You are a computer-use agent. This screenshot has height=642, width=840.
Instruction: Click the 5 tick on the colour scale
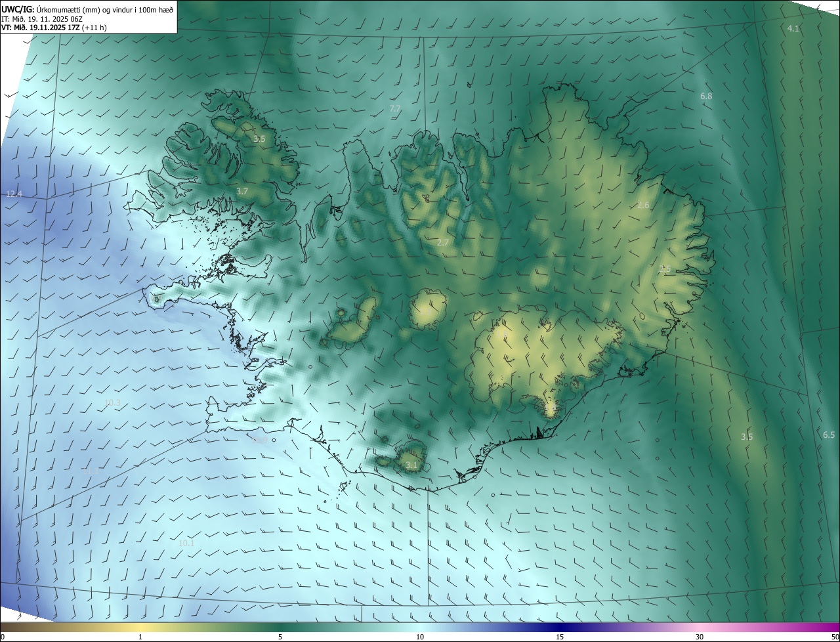[280, 637]
